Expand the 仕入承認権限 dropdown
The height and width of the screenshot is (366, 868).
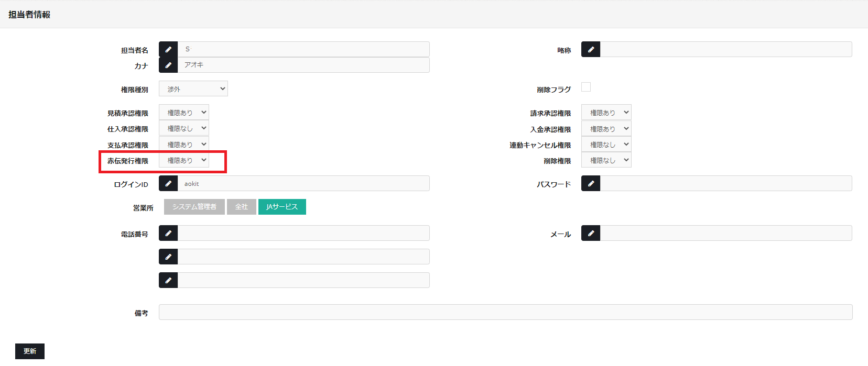tap(184, 128)
